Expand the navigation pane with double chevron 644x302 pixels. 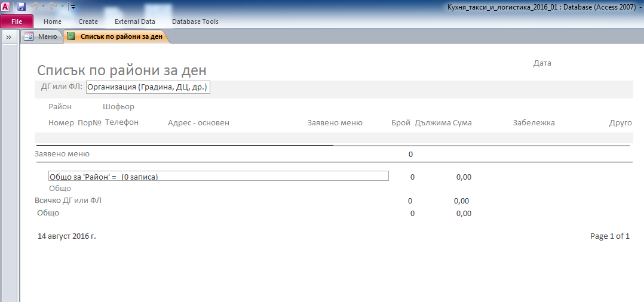[x=9, y=37]
